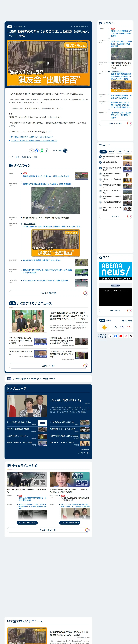Click the arrow icon on ライブページへ
This screenshot has height=644, width=138.
129,310
